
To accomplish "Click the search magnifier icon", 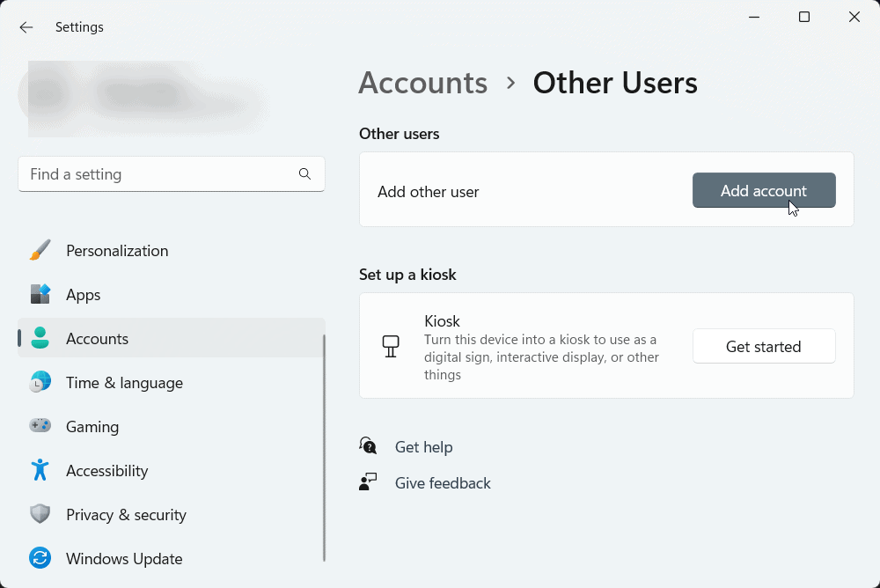I will (x=304, y=174).
